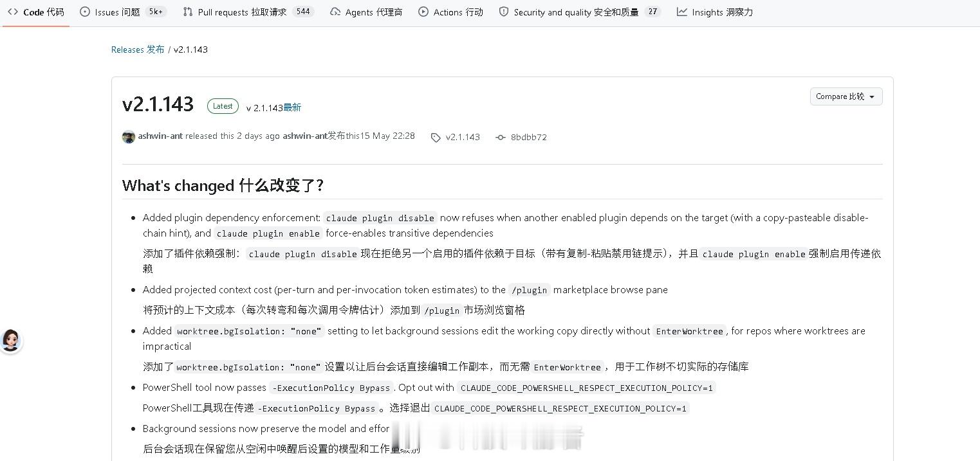980x461 pixels.
Task: Click the Security 27 counter badge
Action: pyautogui.click(x=652, y=12)
